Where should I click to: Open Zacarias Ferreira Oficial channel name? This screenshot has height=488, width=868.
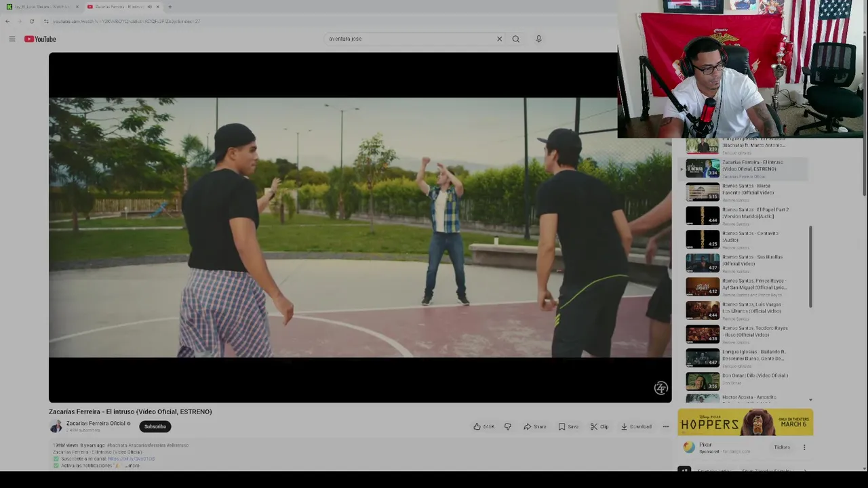(96, 423)
